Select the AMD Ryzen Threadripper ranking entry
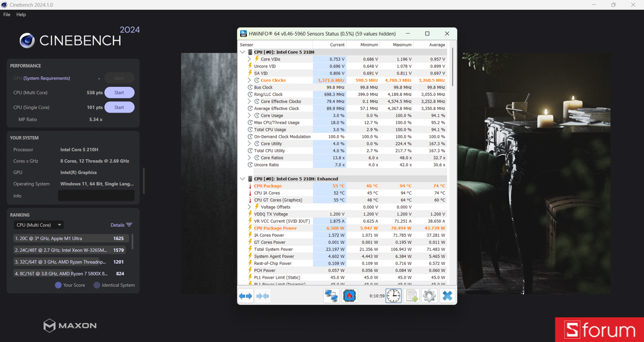 coord(71,262)
